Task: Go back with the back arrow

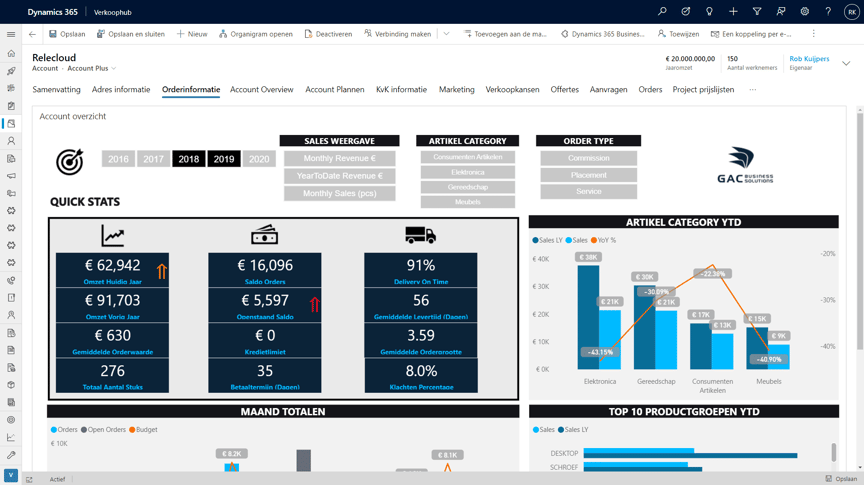Action: pyautogui.click(x=33, y=34)
